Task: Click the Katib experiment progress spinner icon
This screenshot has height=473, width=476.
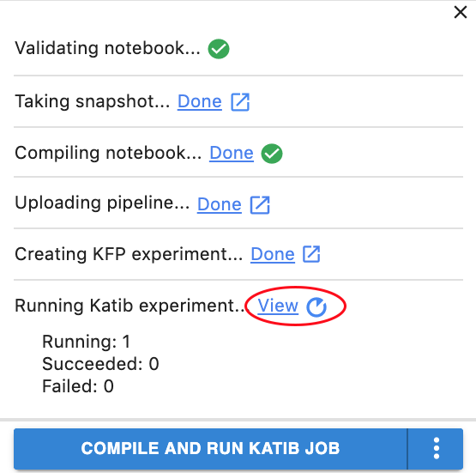Action: click(x=316, y=307)
